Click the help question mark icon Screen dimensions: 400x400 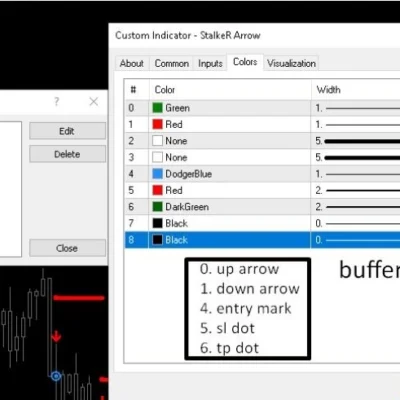click(x=57, y=101)
